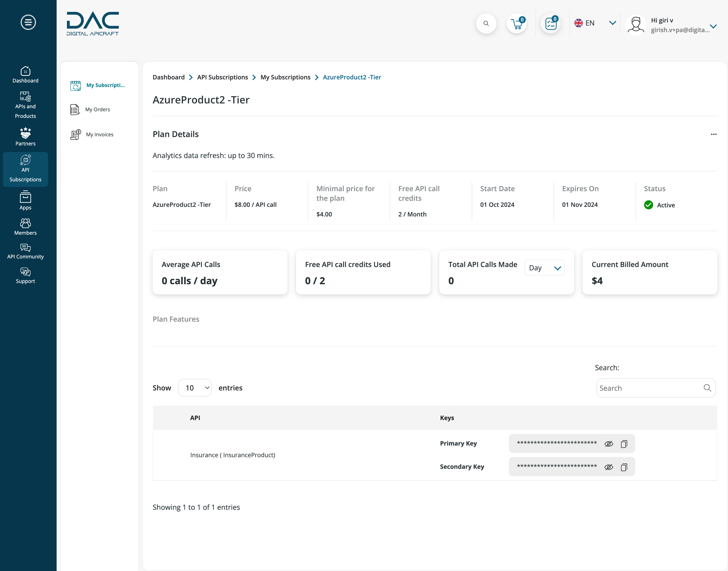Screen dimensions: 728x571
Task: Click AzureProduct2 -Tier breadcrumb
Action: coord(352,77)
